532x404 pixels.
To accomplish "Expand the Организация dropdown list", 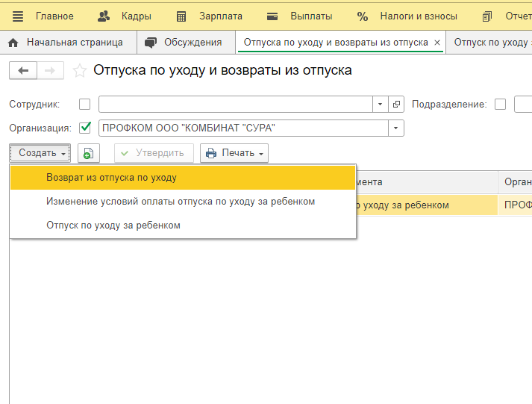I will (395, 128).
